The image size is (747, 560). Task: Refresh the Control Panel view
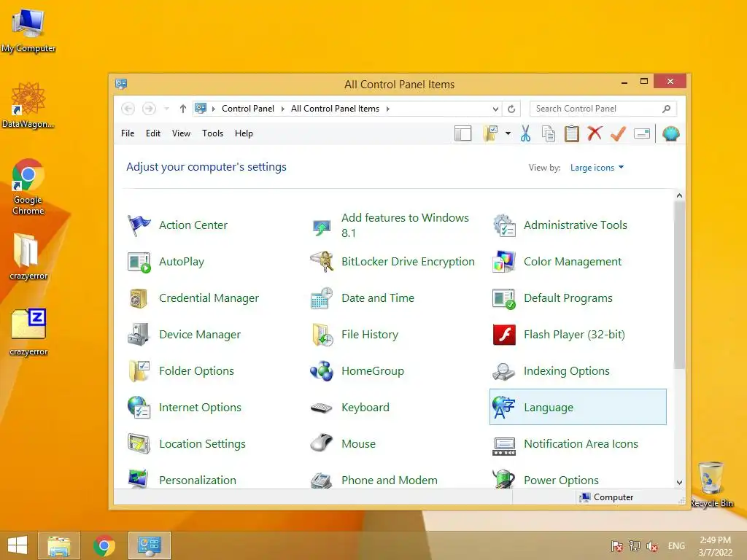[511, 109]
